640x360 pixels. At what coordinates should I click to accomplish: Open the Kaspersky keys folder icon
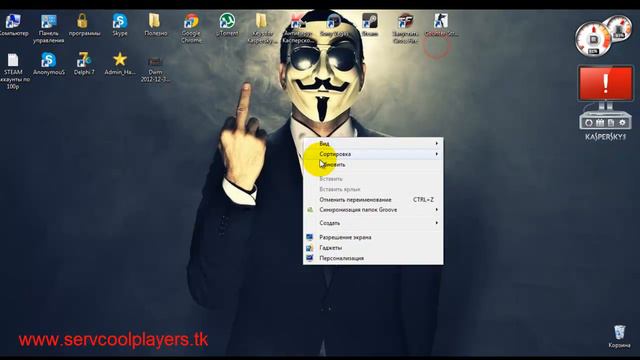(262, 28)
